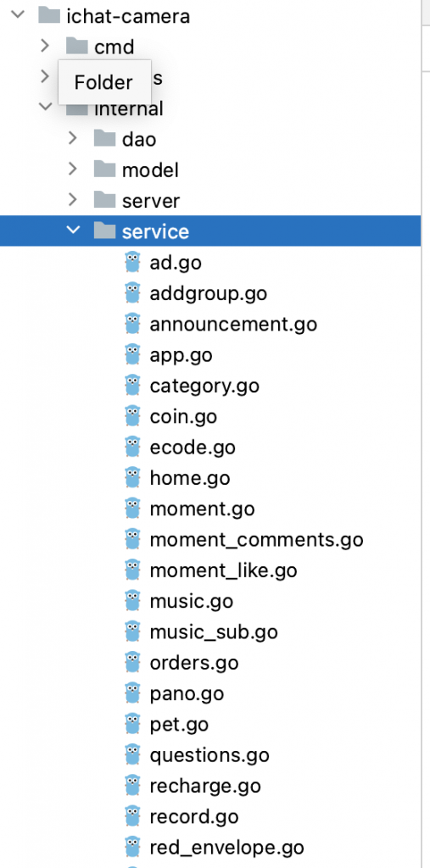Expand the model folder chevron
Viewport: 430px width, 868px height.
[73, 169]
